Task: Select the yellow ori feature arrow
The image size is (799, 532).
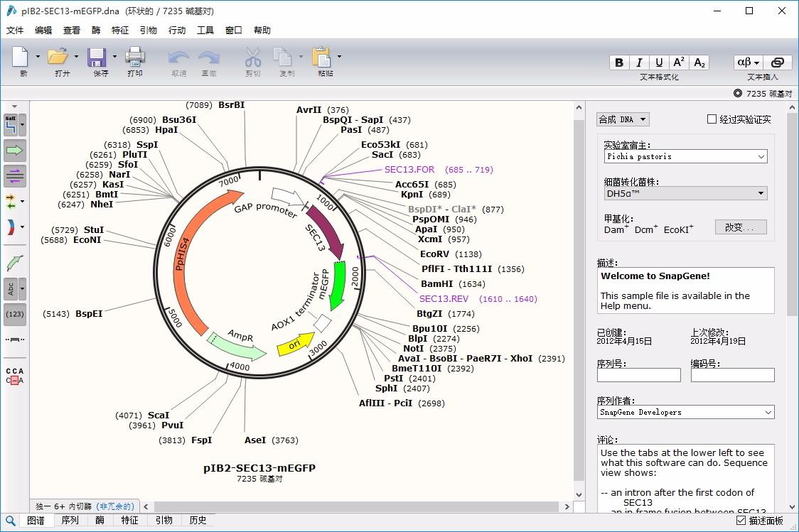Action: click(296, 344)
